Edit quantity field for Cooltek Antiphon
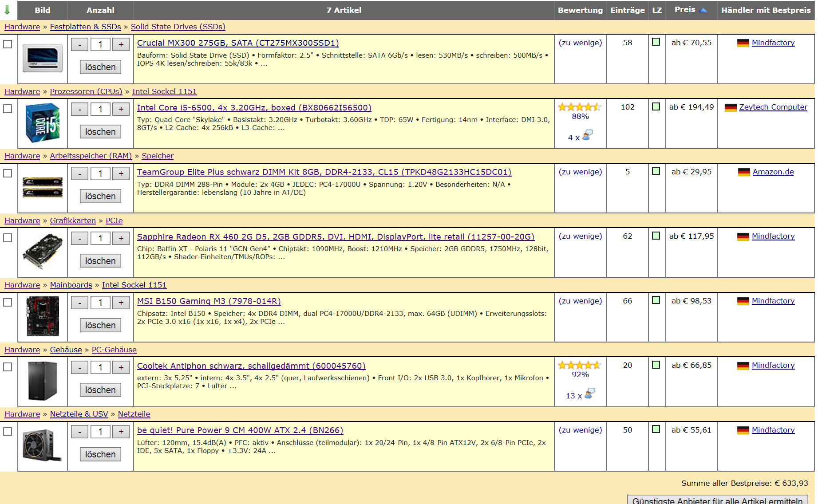Screen dimensions: 818x504 tap(100, 367)
